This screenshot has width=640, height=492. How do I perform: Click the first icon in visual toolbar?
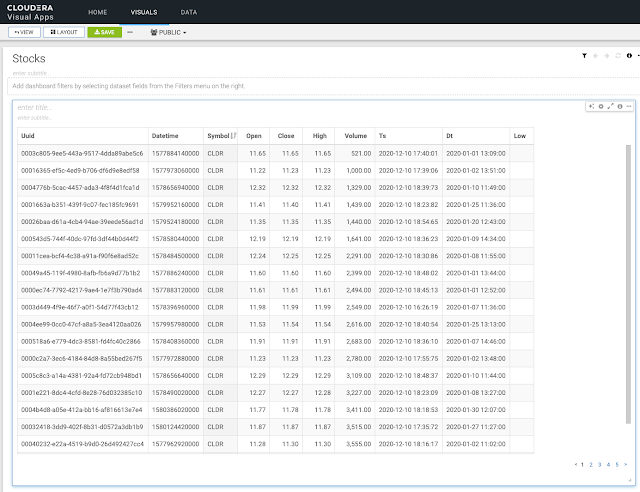(x=591, y=106)
